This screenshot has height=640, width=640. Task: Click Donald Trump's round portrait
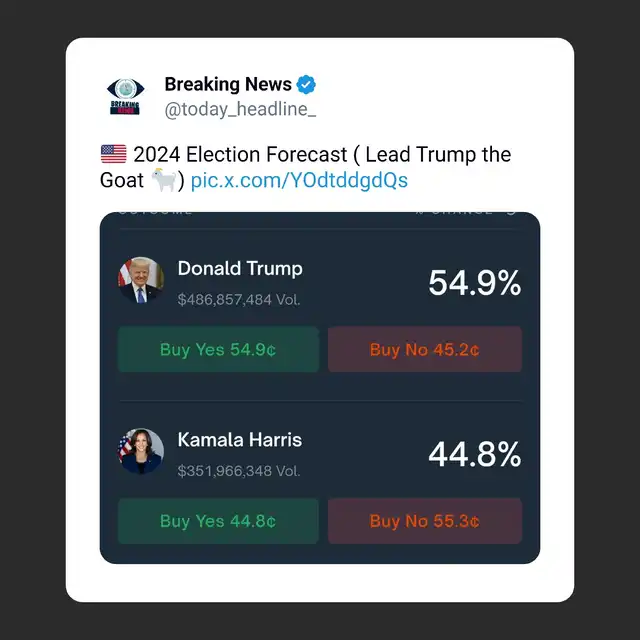(141, 280)
